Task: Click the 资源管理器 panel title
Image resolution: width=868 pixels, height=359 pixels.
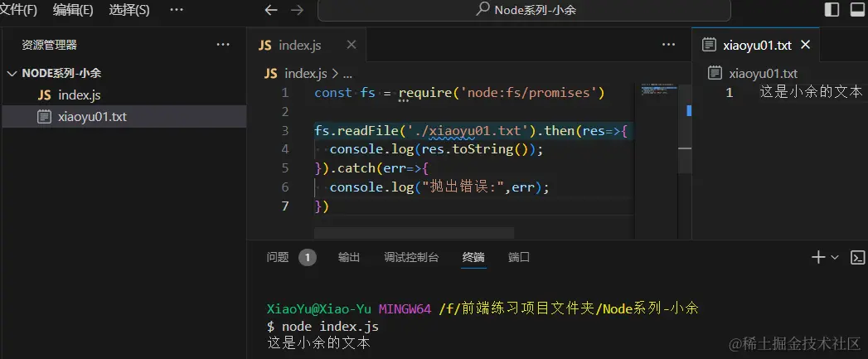Action: point(49,46)
